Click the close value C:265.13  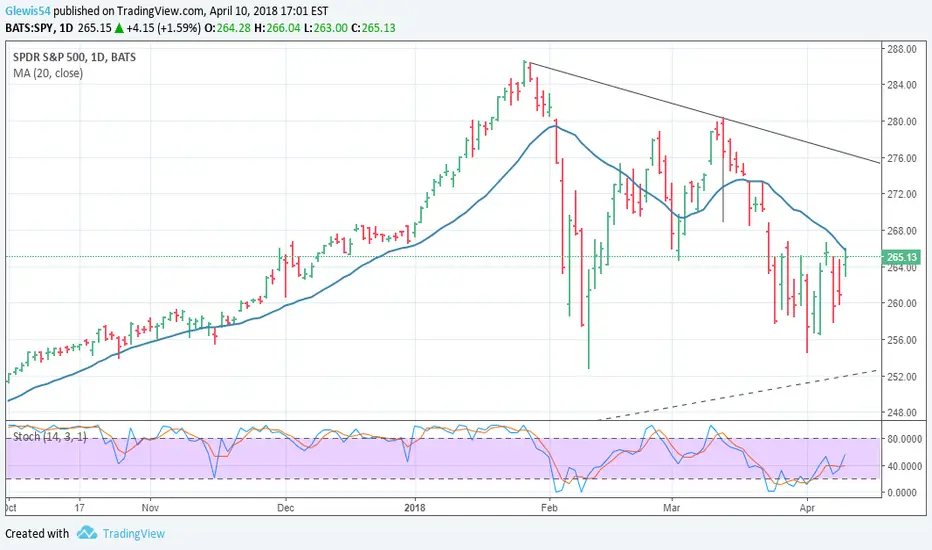click(373, 28)
